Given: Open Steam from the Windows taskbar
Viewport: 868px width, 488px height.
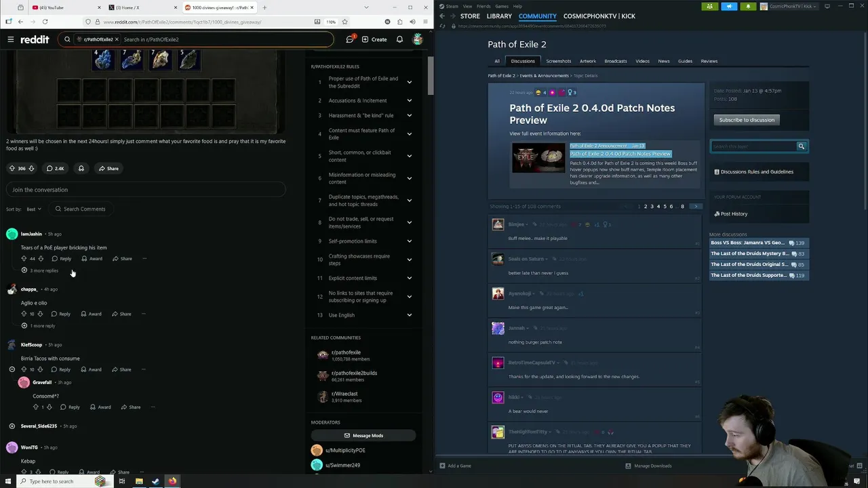Looking at the screenshot, I should 155,481.
